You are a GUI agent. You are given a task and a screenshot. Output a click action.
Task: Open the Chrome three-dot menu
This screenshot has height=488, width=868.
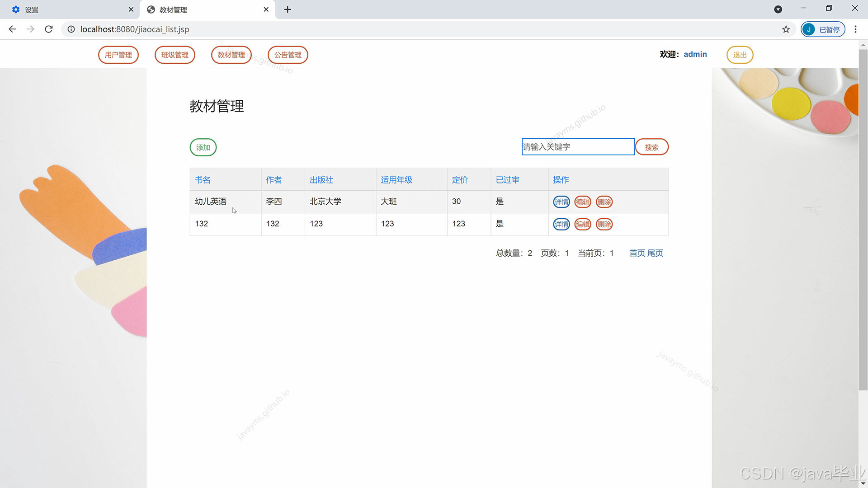pos(855,29)
